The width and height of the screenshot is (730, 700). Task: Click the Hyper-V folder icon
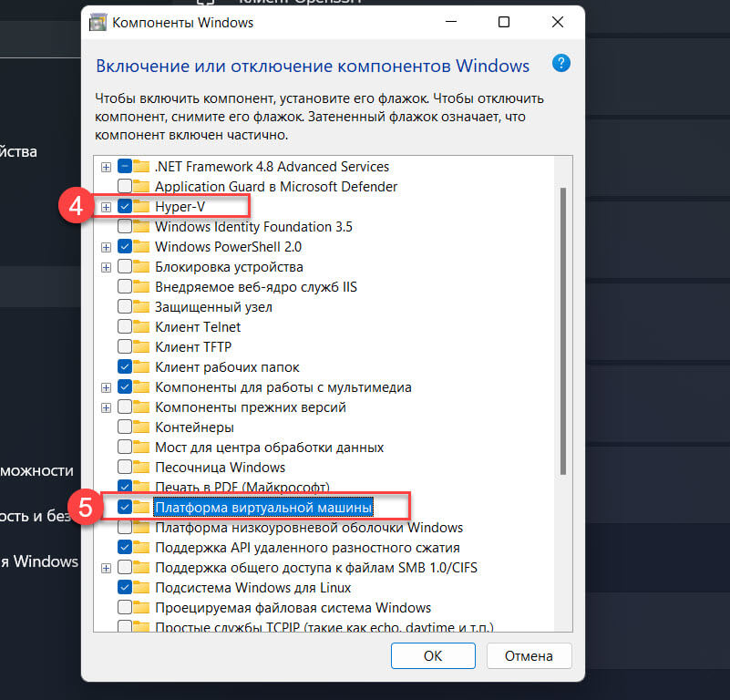[x=141, y=206]
